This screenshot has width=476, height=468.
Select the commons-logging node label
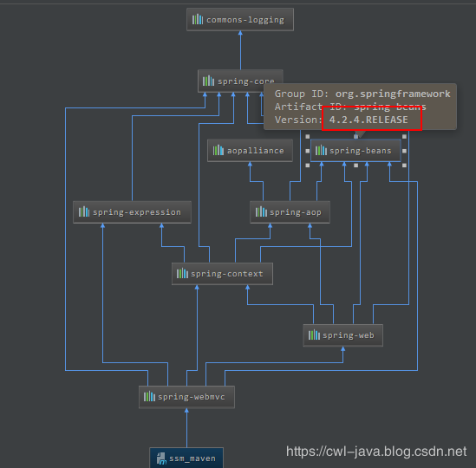coord(245,20)
